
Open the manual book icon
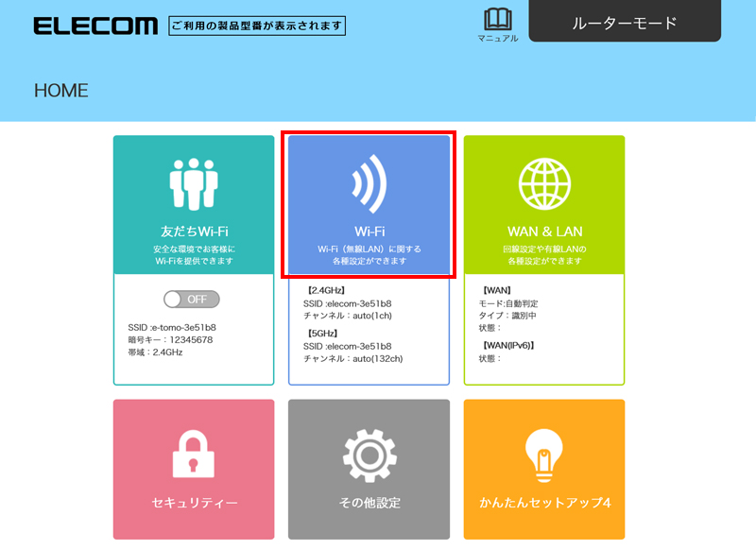tap(498, 19)
